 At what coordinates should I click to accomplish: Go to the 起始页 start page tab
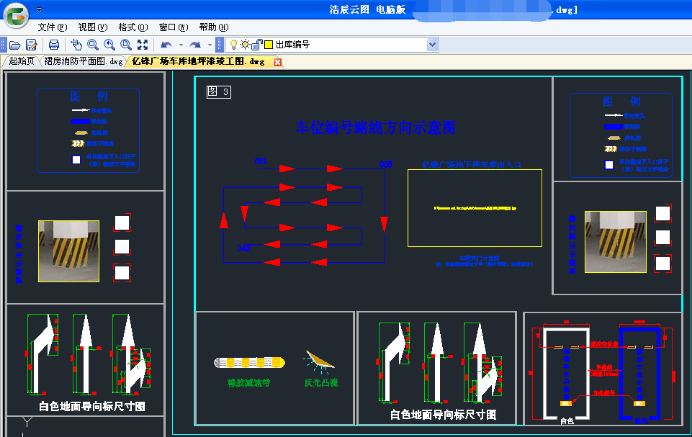pos(21,62)
